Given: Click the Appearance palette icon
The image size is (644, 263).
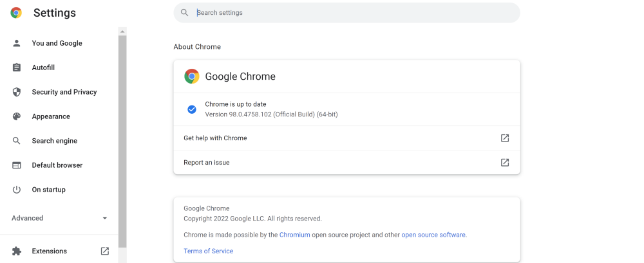Looking at the screenshot, I should (x=17, y=116).
